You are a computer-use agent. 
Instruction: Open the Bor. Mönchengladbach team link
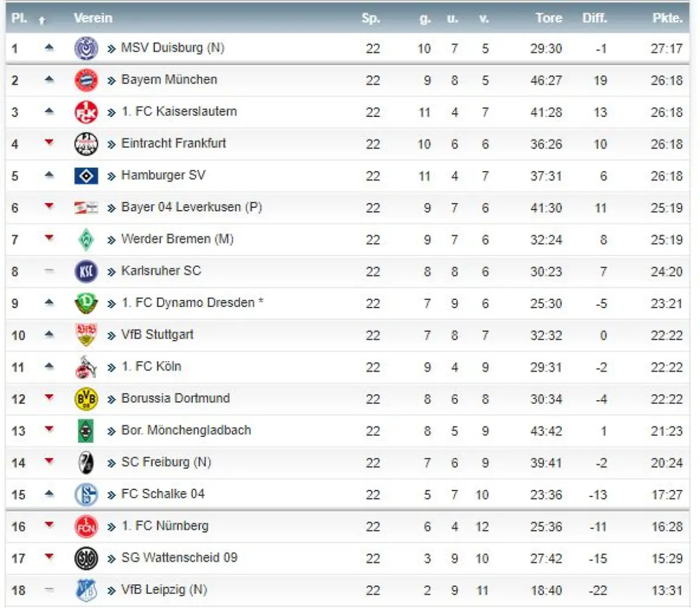coord(185,430)
